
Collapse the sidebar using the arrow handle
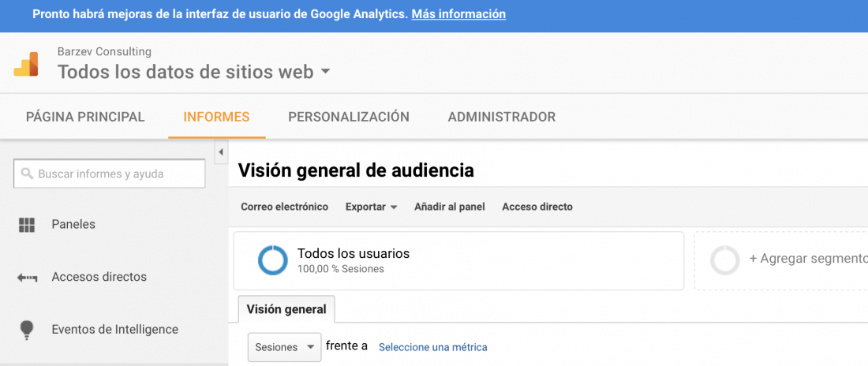pos(220,151)
